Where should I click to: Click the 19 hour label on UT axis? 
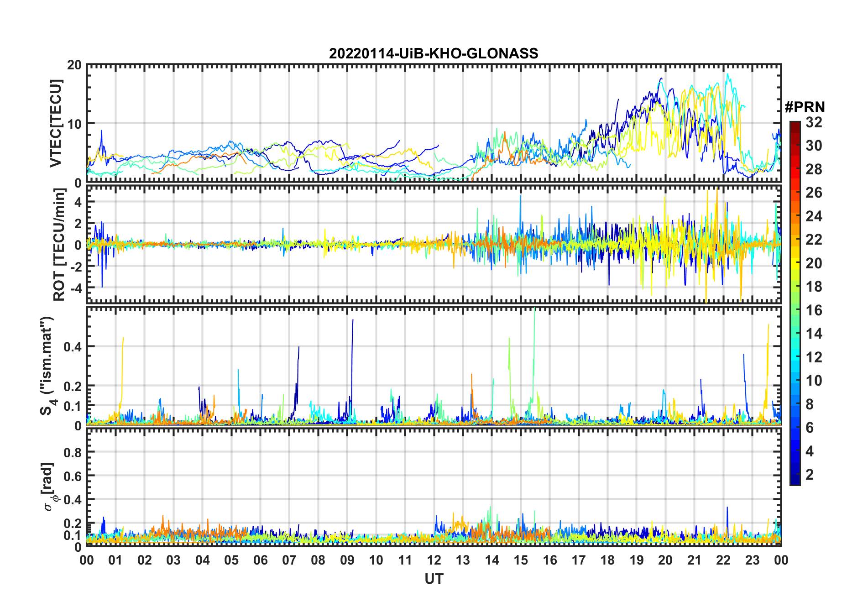coord(637,560)
